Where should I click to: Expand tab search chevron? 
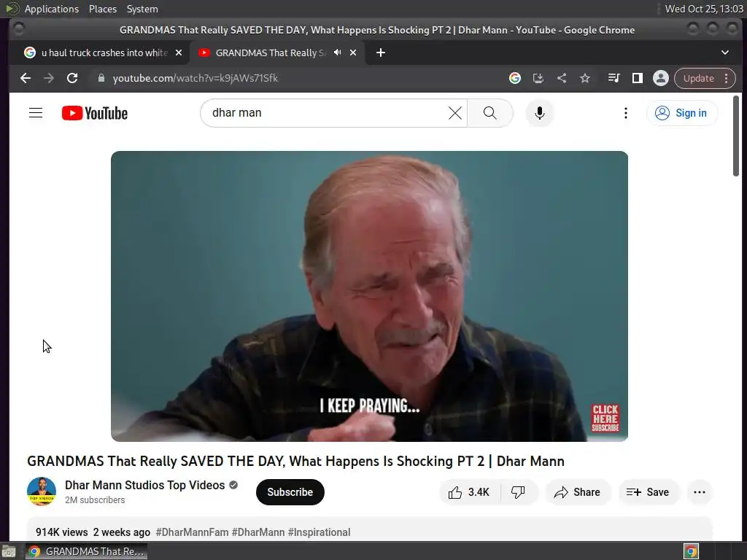click(724, 52)
